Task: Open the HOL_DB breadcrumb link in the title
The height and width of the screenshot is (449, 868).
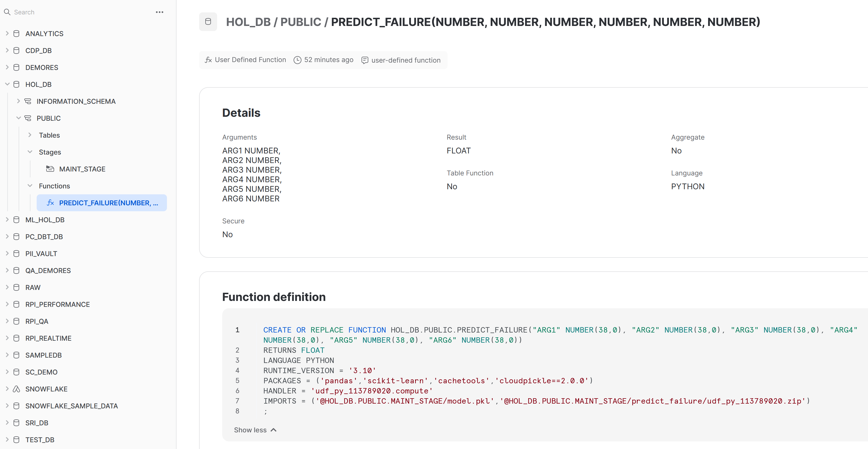Action: (248, 22)
